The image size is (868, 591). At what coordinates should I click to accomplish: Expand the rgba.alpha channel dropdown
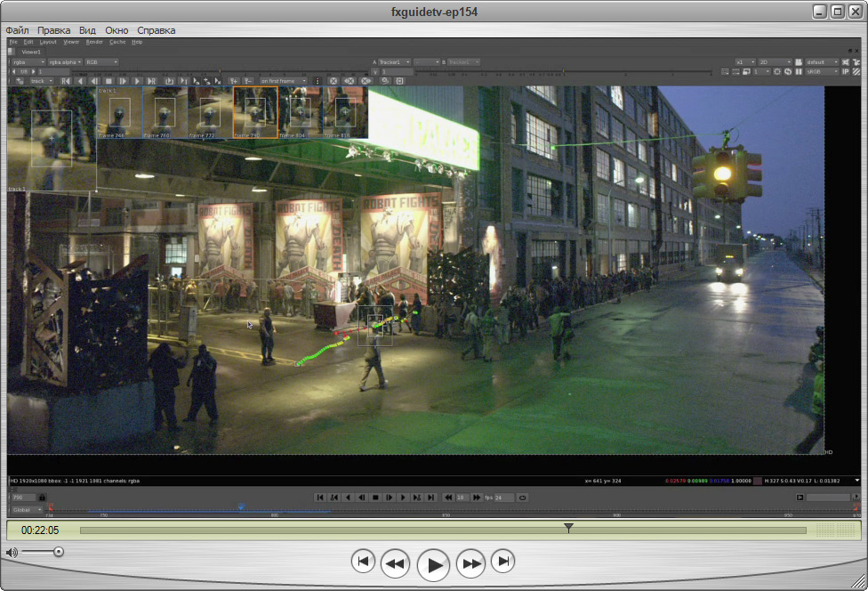(x=65, y=62)
